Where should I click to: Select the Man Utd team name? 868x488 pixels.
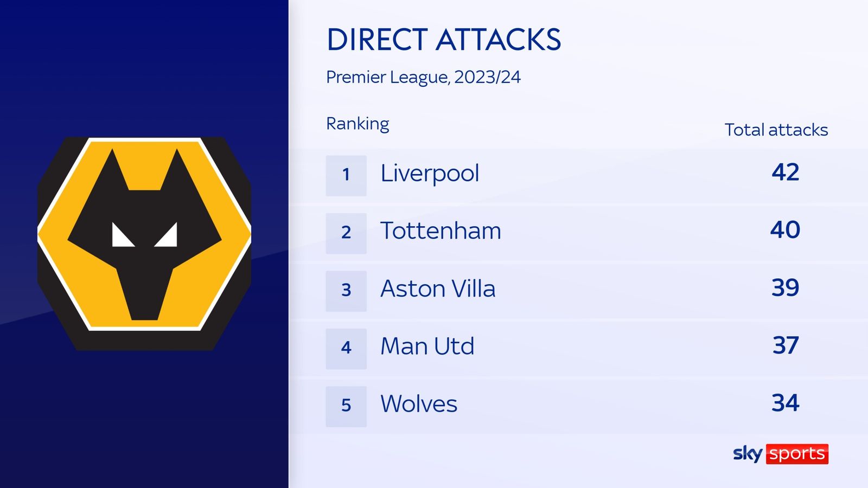[x=427, y=346]
